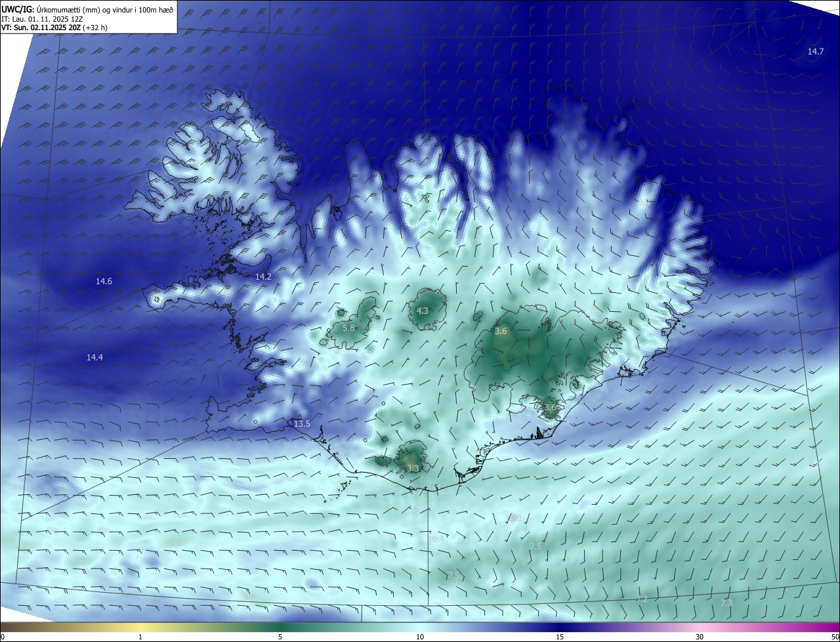Click the 13.5 value on the southwest coast

[x=302, y=424]
